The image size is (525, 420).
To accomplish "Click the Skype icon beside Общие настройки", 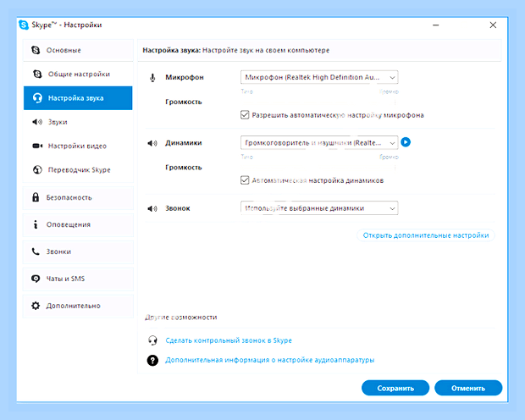I will pos(37,74).
